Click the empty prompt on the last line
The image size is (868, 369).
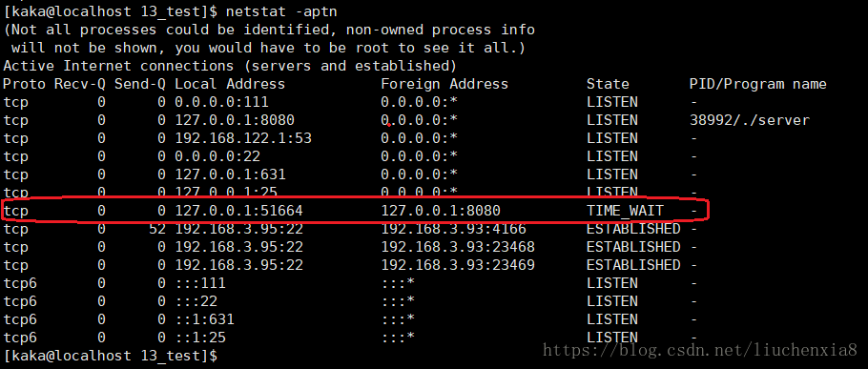tap(110, 355)
